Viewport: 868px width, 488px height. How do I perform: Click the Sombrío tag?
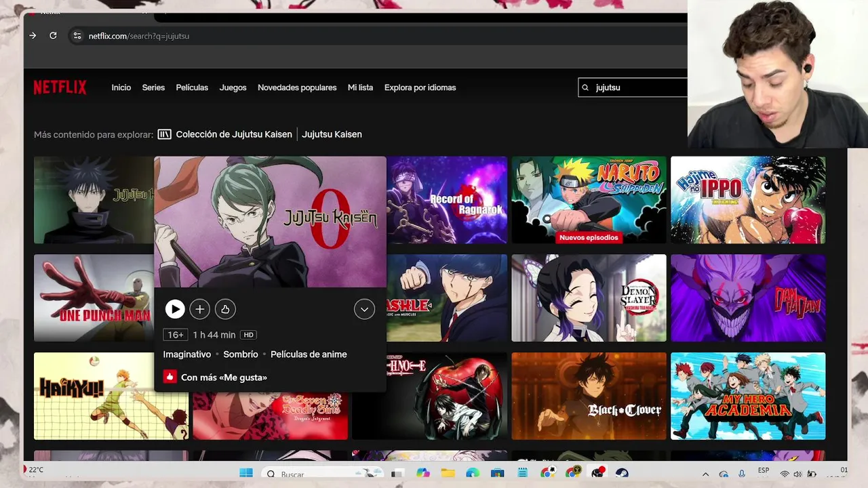pyautogui.click(x=241, y=354)
